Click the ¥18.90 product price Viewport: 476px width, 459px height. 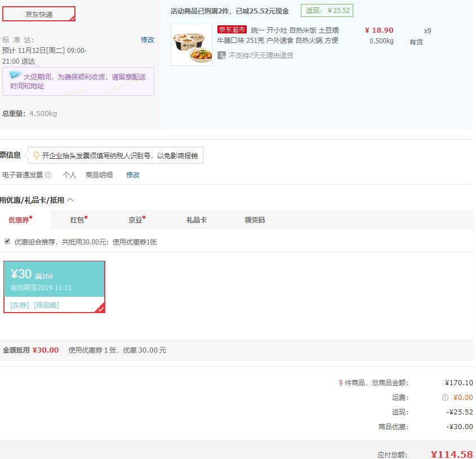[379, 30]
